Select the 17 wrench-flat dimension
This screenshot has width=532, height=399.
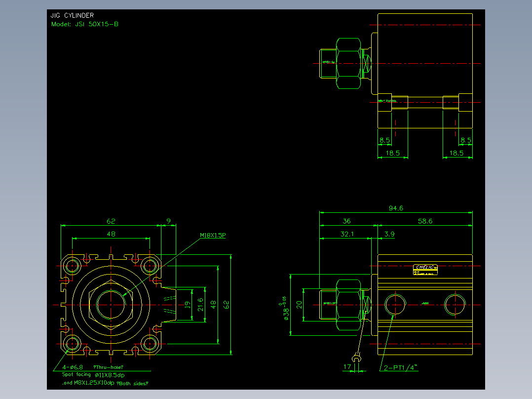[x=347, y=367]
